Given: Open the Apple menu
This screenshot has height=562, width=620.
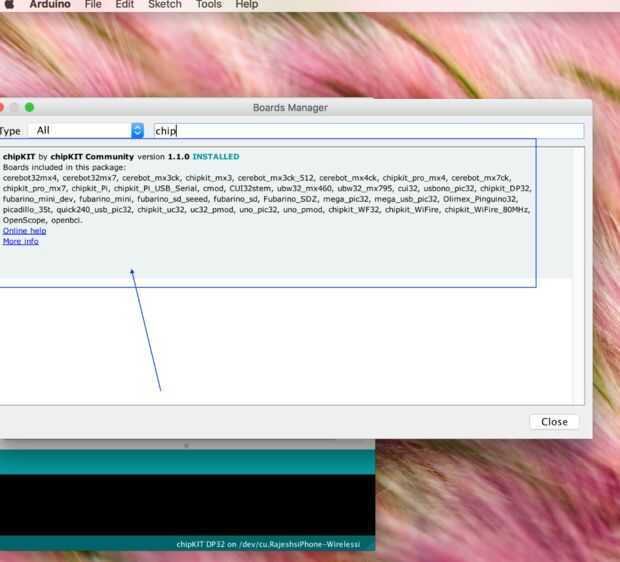Looking at the screenshot, I should (x=9, y=4).
